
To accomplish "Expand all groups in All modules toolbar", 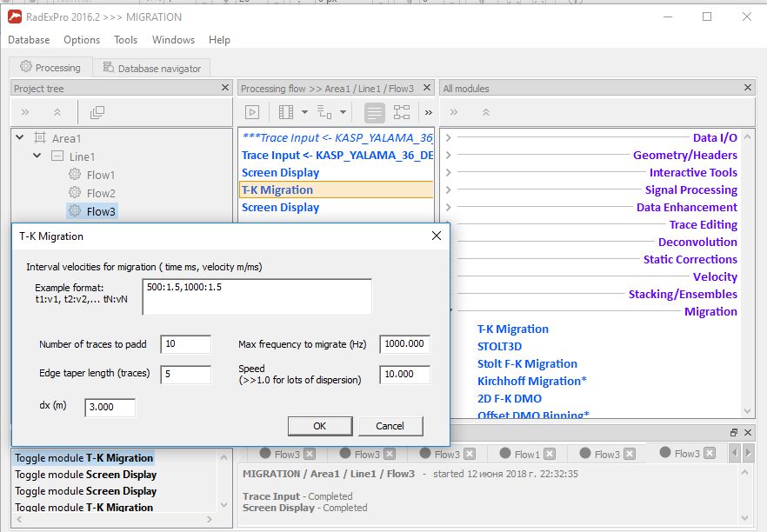I will click(x=454, y=112).
